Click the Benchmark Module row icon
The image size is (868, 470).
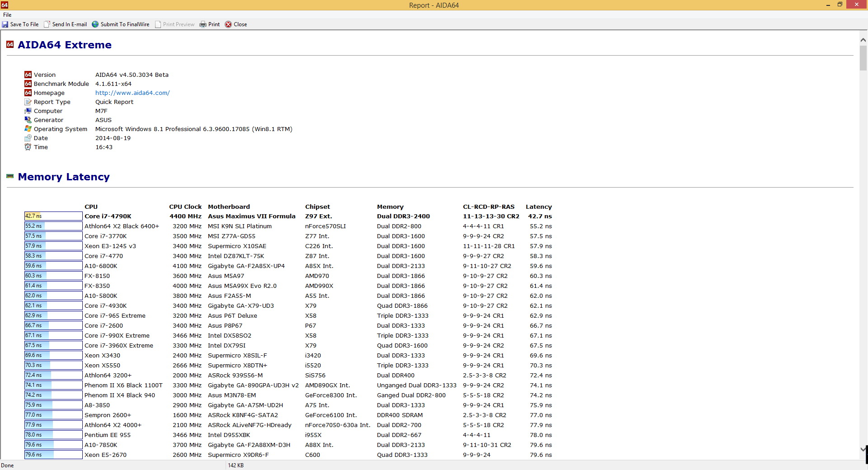tap(28, 84)
